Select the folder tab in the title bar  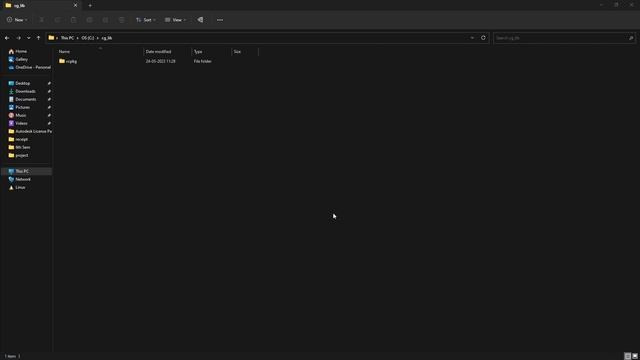pyautogui.click(x=40, y=5)
